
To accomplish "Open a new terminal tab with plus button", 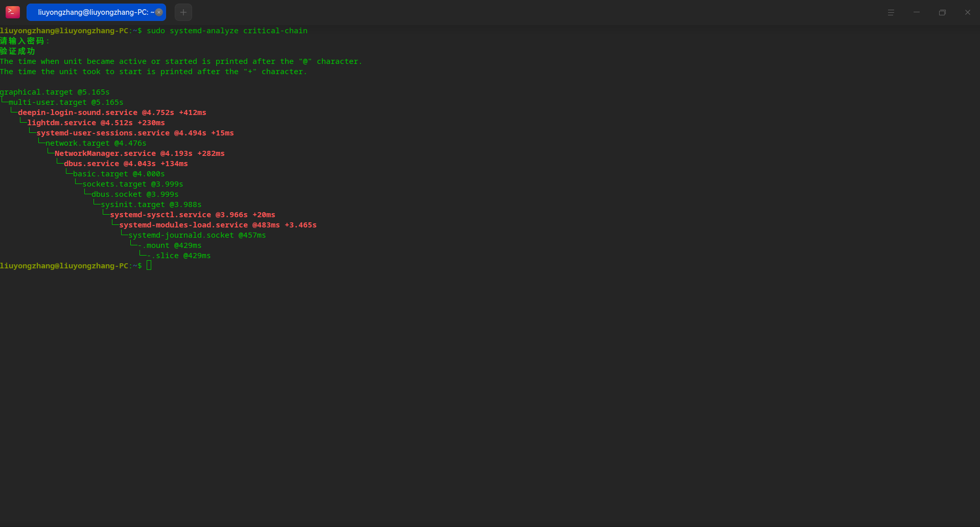I will 183,12.
